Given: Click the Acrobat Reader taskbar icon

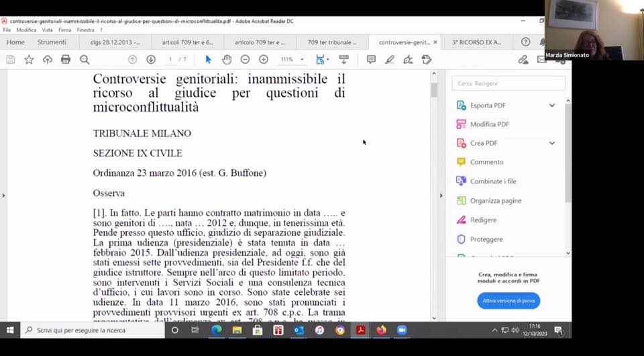Looking at the screenshot, I should coord(361,330).
